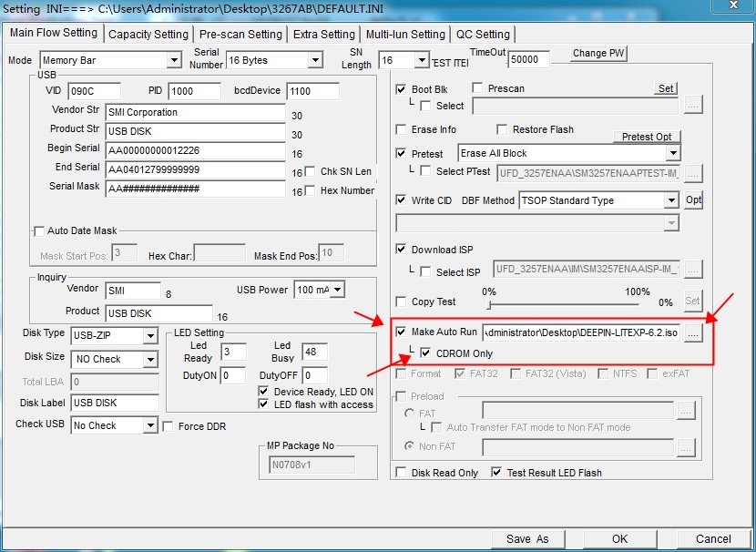The width and height of the screenshot is (756, 552).
Task: Click the Disk Label input field
Action: point(114,403)
